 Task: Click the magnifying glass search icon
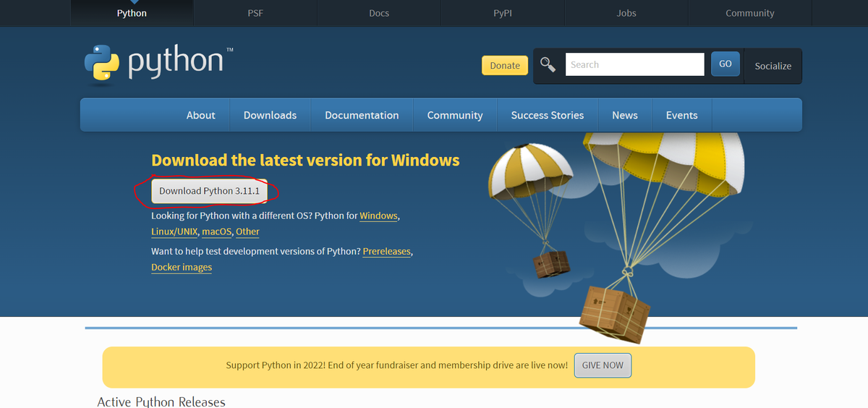pyautogui.click(x=548, y=65)
